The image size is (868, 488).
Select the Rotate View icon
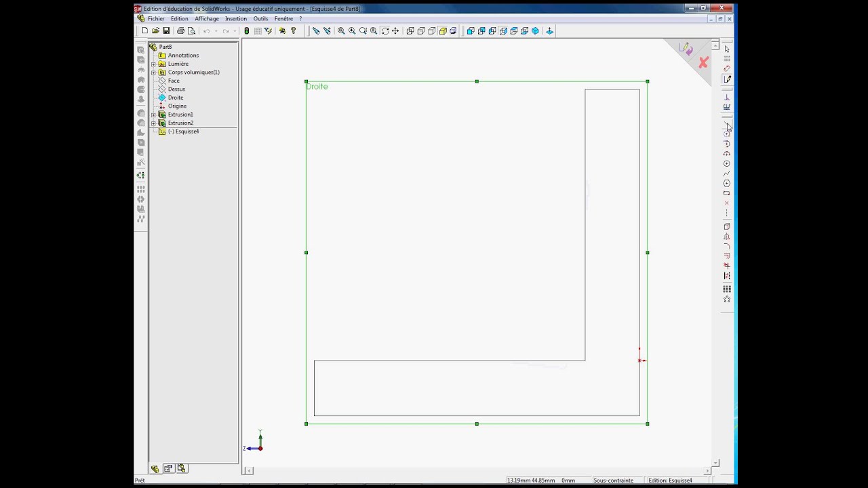385,30
